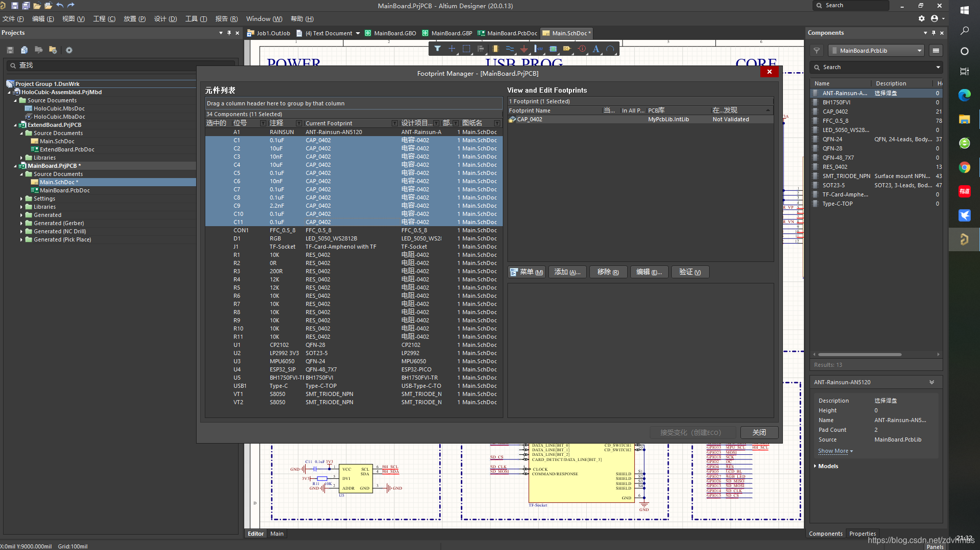The height and width of the screenshot is (550, 980).
Task: Collapse the ANT-Rainsun-AN5120 details section
Action: pos(932,382)
